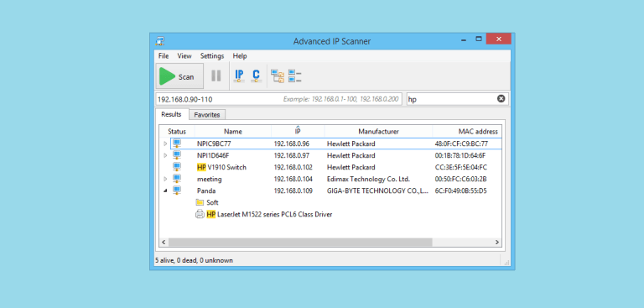
Task: Click the IP range toolbar icon
Action: pyautogui.click(x=239, y=76)
